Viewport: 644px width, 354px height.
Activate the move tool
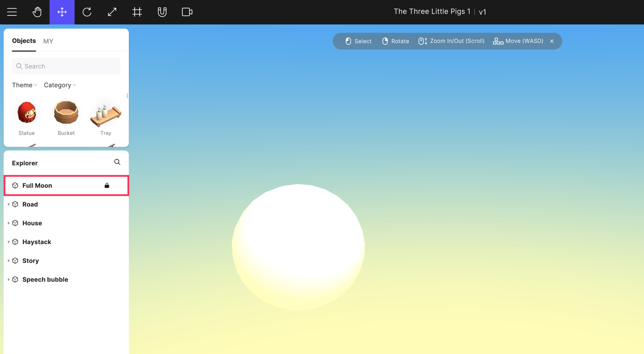[62, 12]
